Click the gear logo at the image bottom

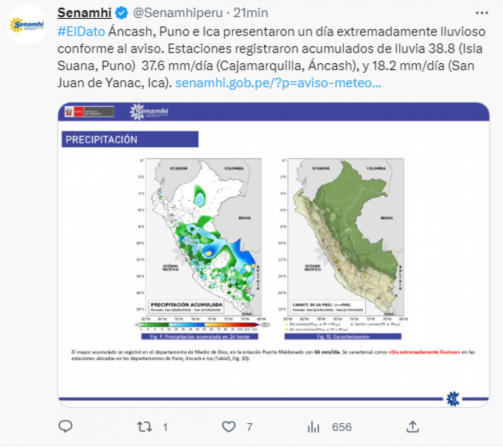tap(452, 398)
